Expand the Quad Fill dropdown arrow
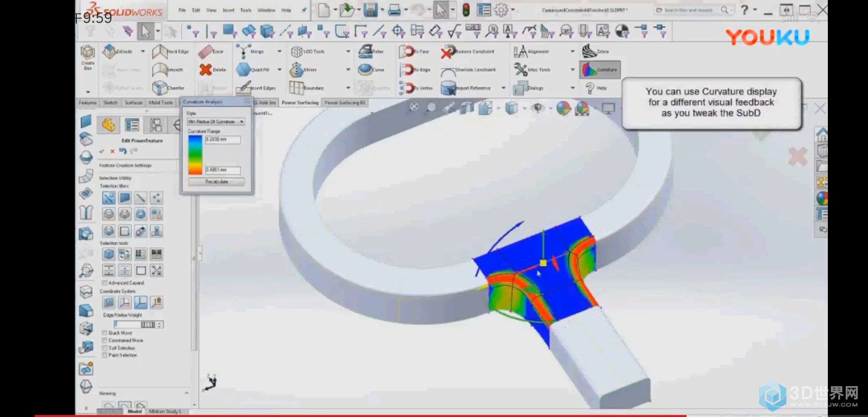This screenshot has height=417, width=868. point(279,69)
